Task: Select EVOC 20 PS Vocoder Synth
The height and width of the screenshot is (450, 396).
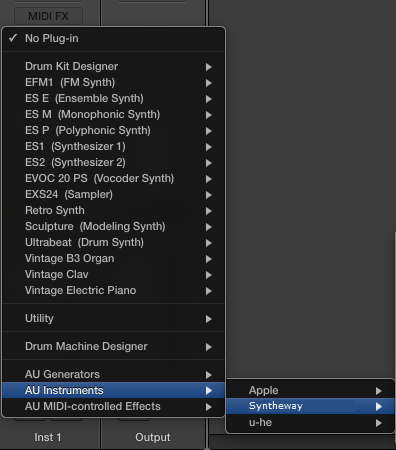Action: coord(113,178)
